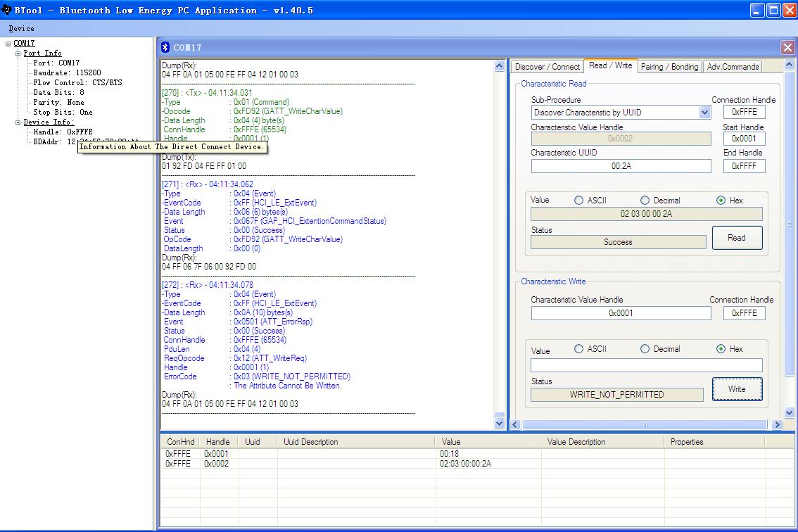Select Flow Control: CTS/RTS tree item
This screenshot has height=532, width=798.
pyautogui.click(x=77, y=82)
